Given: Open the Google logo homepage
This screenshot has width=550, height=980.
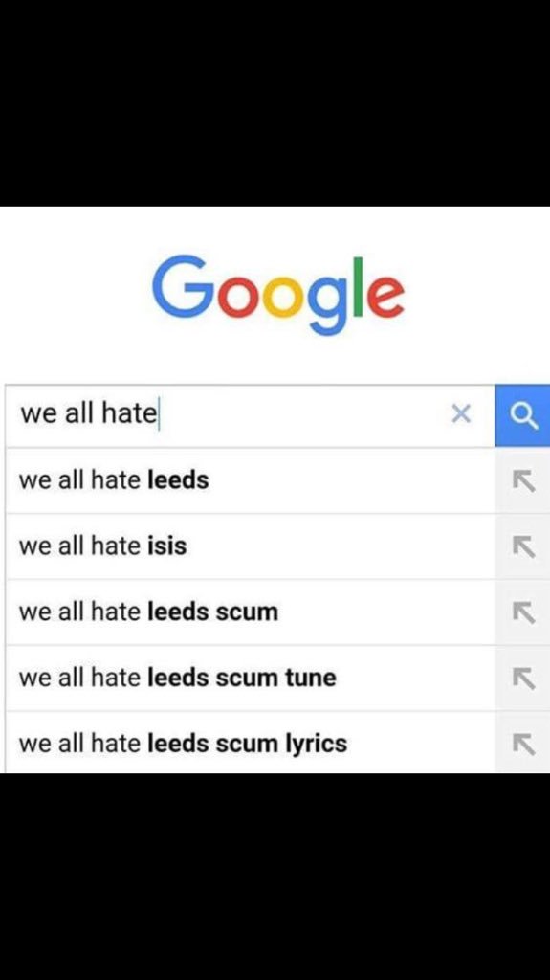Looking at the screenshot, I should point(278,294).
